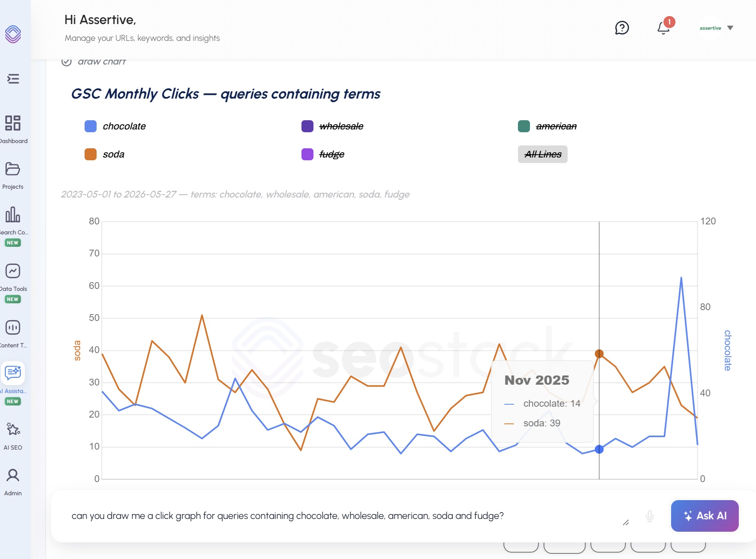The height and width of the screenshot is (559, 756).
Task: Expand the assertive account dropdown arrow
Action: coord(730,28)
